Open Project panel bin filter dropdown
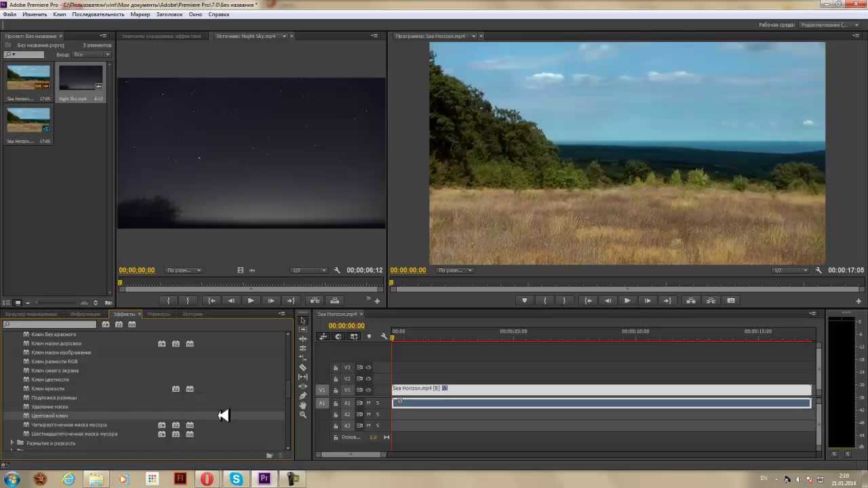Screen dimensions: 868x488 [x=92, y=54]
